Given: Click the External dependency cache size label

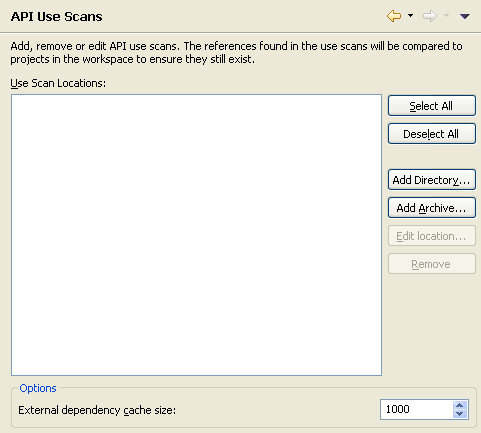Looking at the screenshot, I should click(97, 410).
